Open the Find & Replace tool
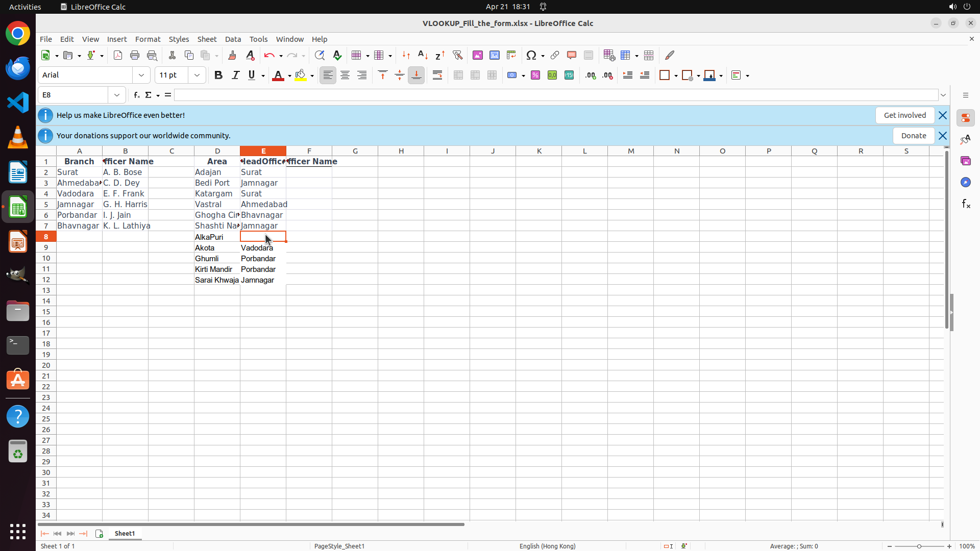980x551 pixels. 320,55
